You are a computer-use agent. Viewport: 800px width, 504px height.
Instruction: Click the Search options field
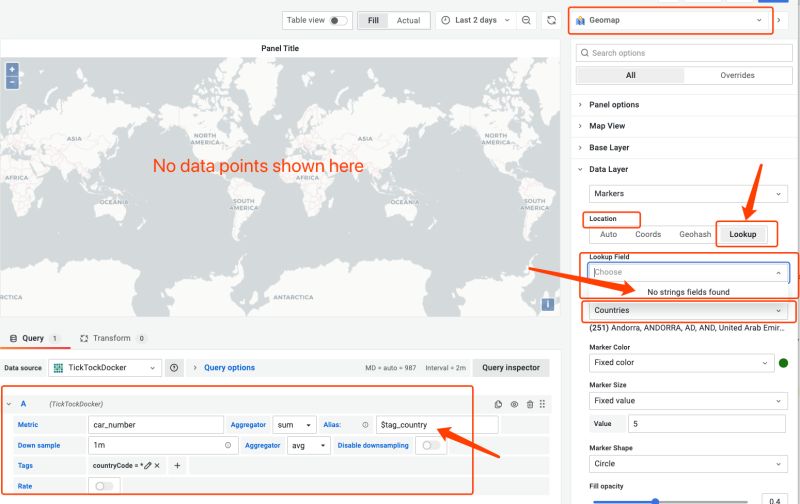(684, 53)
